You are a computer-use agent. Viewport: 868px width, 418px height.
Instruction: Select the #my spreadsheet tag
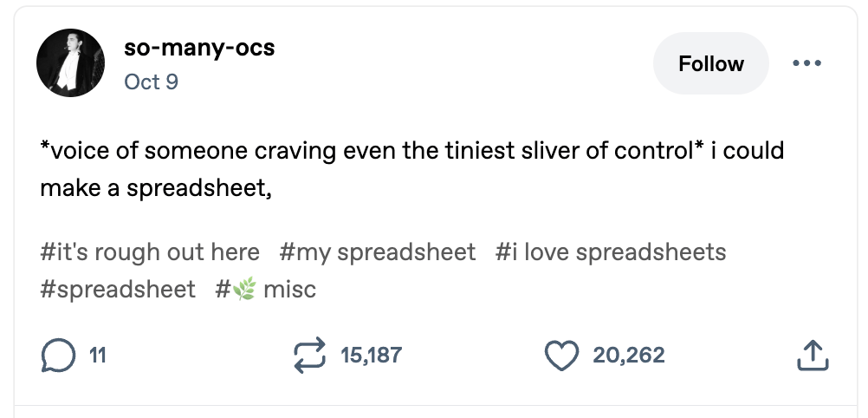(x=378, y=252)
